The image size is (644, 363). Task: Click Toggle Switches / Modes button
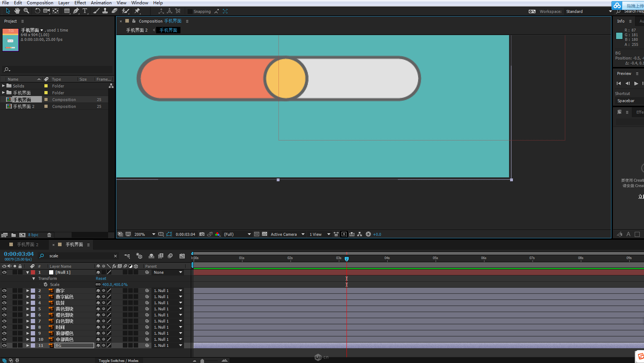[118, 360]
